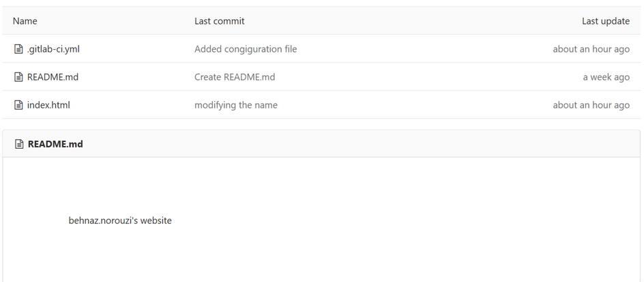The height and width of the screenshot is (282, 644).
Task: Open README.md from the file list
Action: 53,77
